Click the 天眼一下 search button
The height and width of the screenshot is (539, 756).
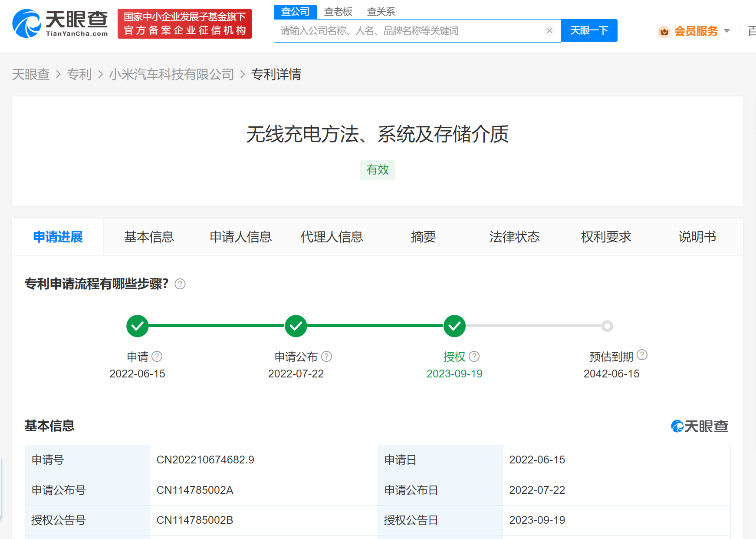pos(589,30)
